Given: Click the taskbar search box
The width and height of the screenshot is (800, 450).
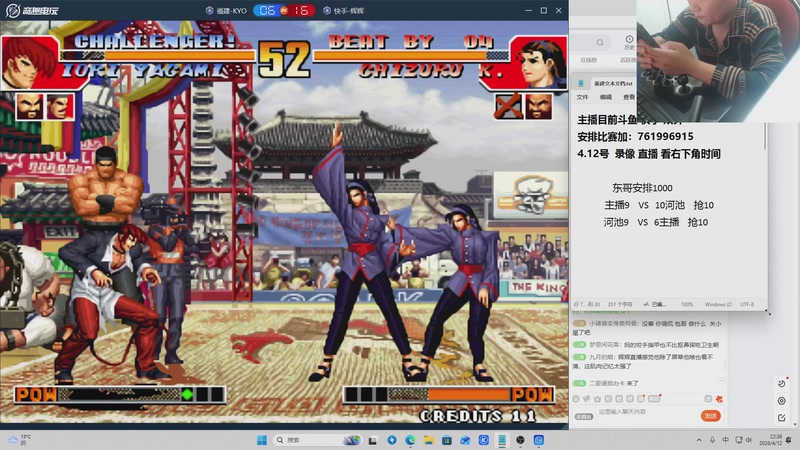Looking at the screenshot, I should (318, 440).
